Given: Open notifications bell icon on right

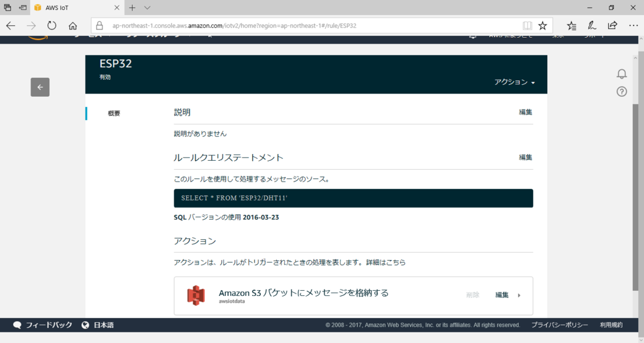Looking at the screenshot, I should pos(622,74).
